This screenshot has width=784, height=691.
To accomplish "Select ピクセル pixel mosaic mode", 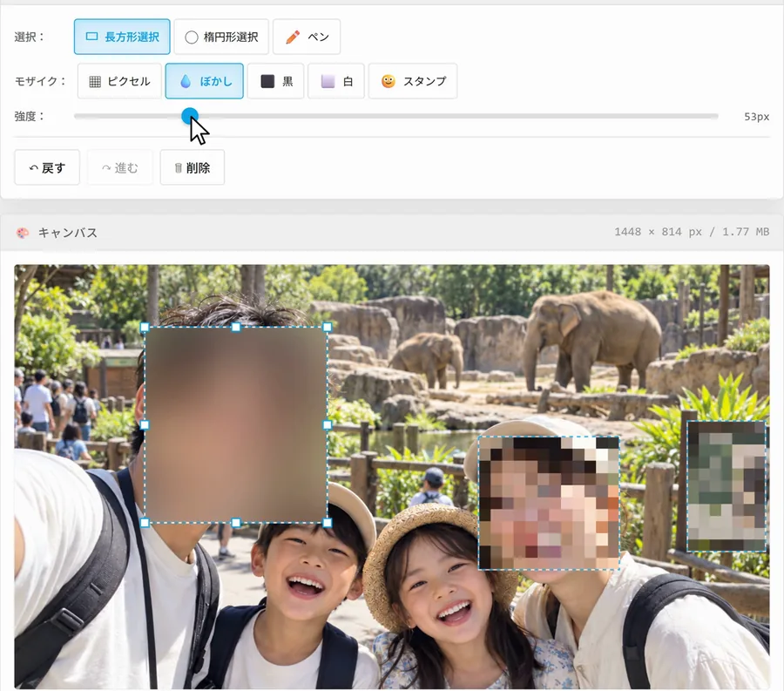I will coord(119,81).
